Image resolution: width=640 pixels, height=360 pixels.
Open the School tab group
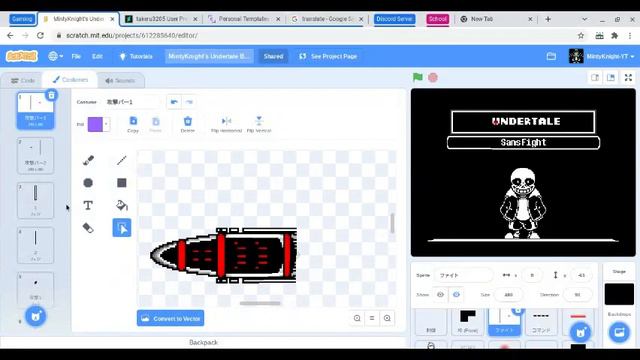coord(438,19)
